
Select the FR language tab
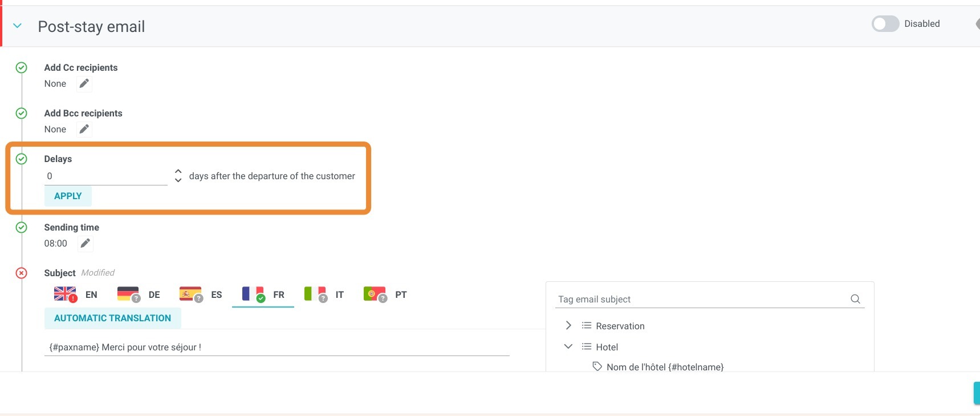pos(263,294)
